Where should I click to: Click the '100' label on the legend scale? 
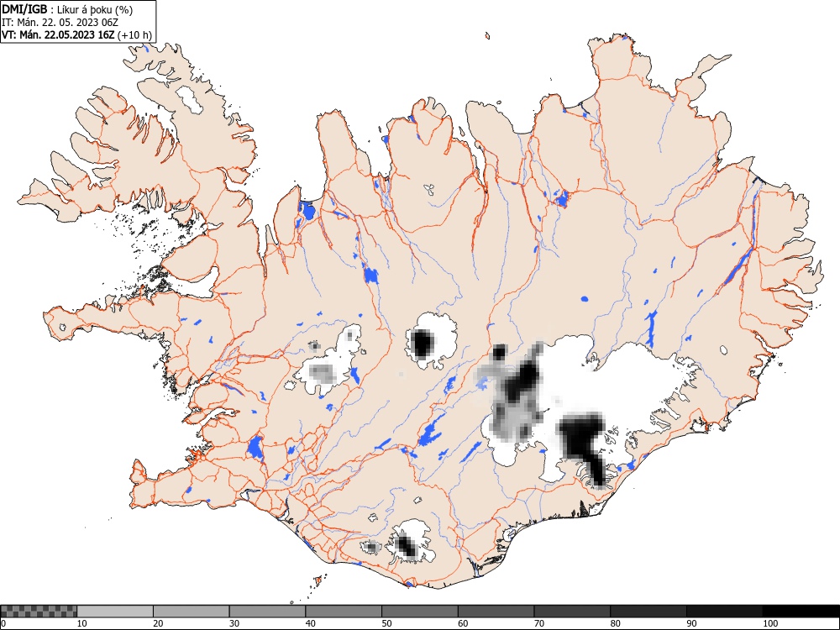769,623
